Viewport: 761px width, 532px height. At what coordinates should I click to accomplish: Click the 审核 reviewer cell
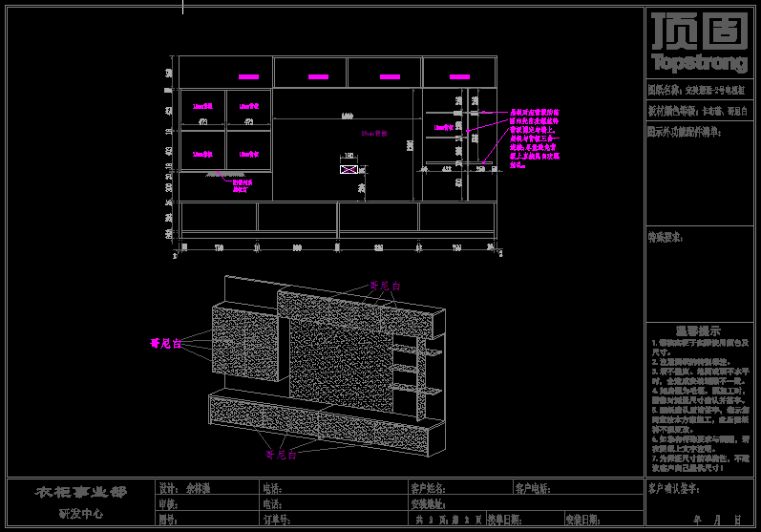click(208, 503)
